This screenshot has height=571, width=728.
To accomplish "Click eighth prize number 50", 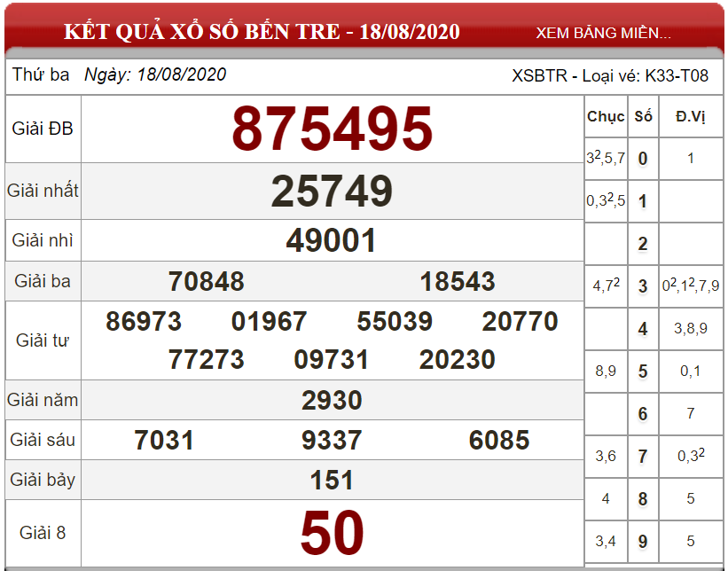I will point(332,533).
